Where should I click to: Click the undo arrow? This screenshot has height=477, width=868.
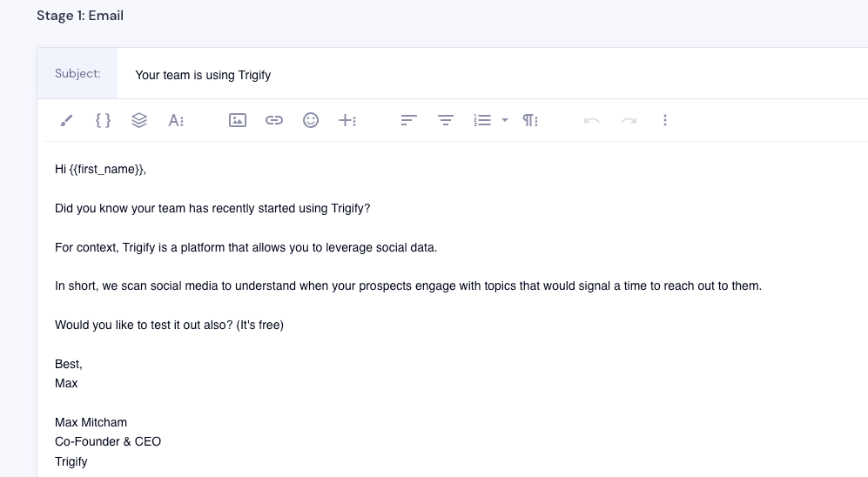592,120
